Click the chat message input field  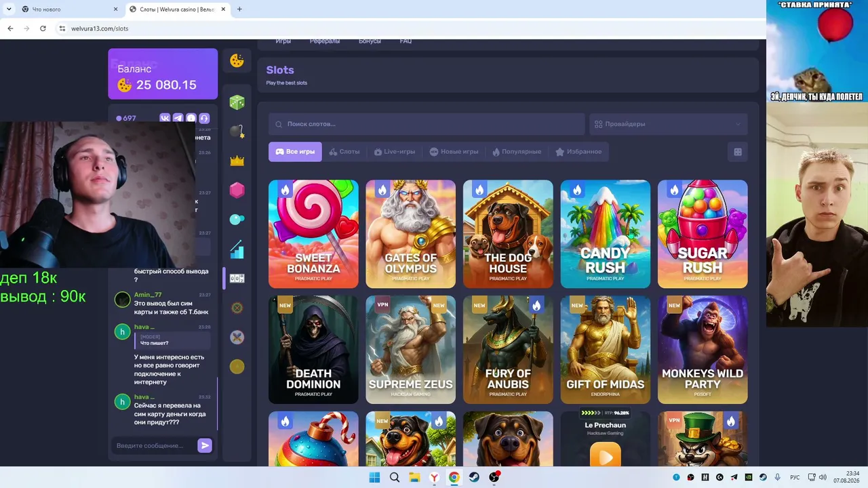[x=154, y=445]
